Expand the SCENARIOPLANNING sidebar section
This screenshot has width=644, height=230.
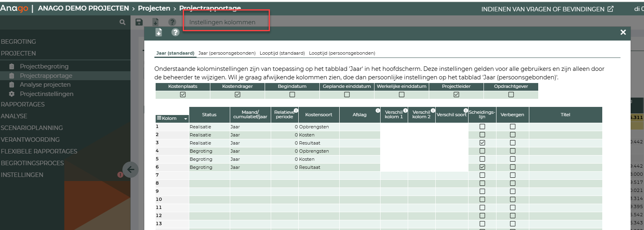tap(32, 128)
